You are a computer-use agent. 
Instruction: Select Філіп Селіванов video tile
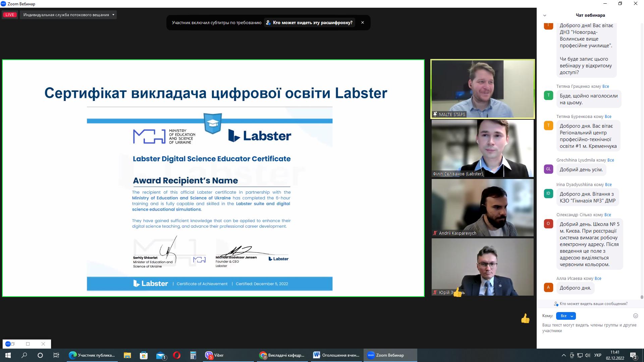482,148
